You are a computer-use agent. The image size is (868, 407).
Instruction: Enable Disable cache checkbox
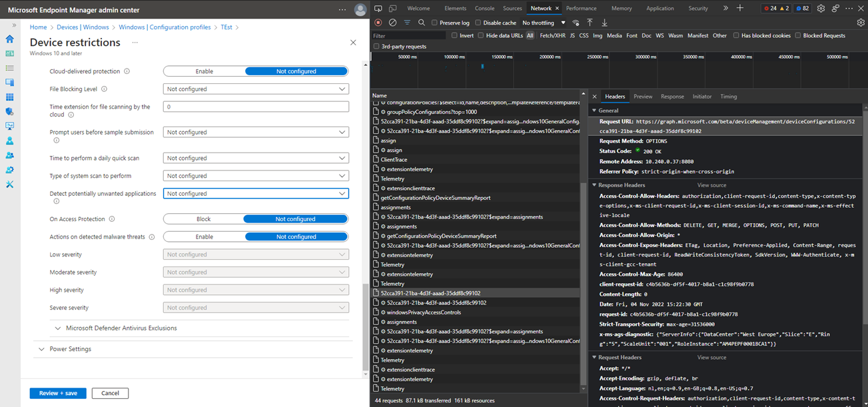pyautogui.click(x=478, y=23)
